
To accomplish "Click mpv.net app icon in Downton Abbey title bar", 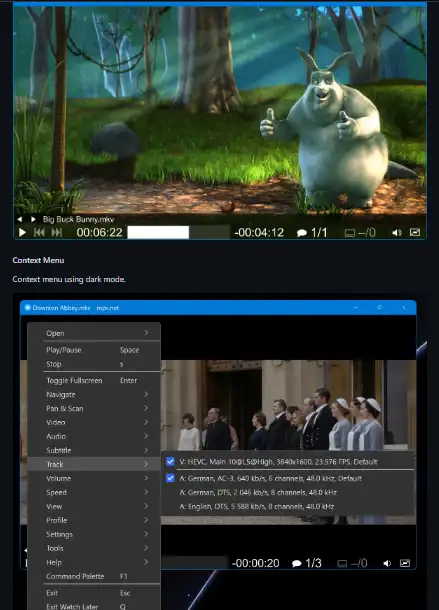I will click(x=27, y=308).
